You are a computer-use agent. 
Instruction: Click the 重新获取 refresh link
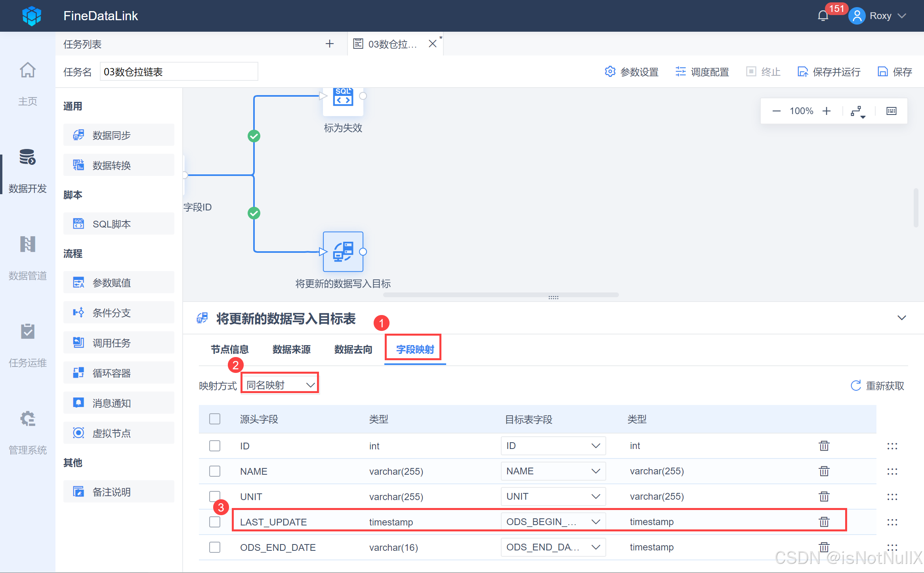coord(878,386)
